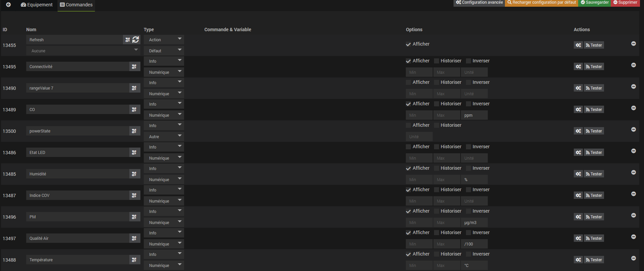Open icon picker for powerState command

pyautogui.click(x=134, y=131)
